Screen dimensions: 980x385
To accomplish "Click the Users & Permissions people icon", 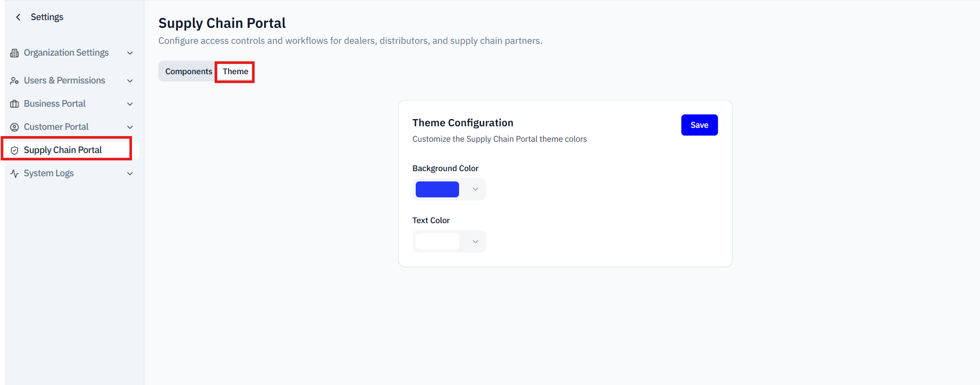I will (x=14, y=81).
